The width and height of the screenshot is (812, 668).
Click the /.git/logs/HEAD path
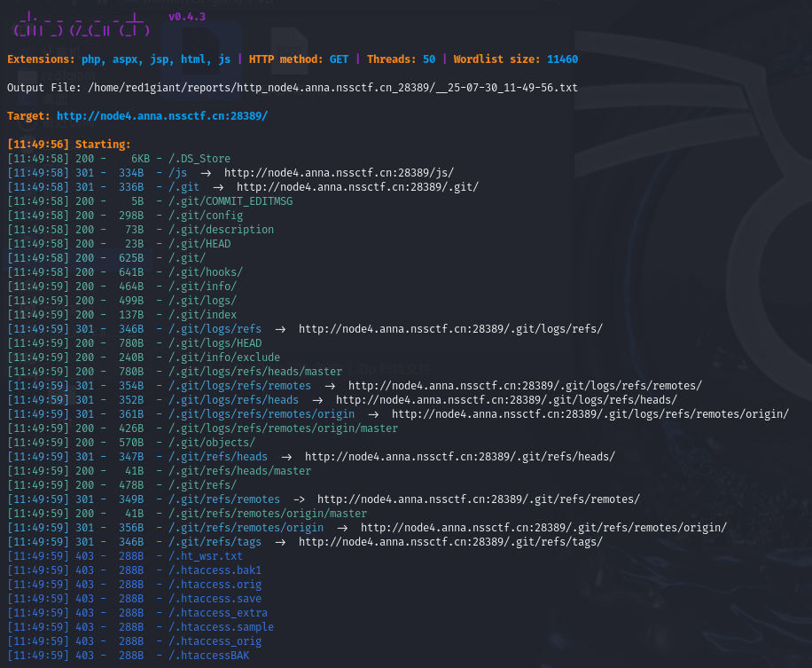pos(215,343)
